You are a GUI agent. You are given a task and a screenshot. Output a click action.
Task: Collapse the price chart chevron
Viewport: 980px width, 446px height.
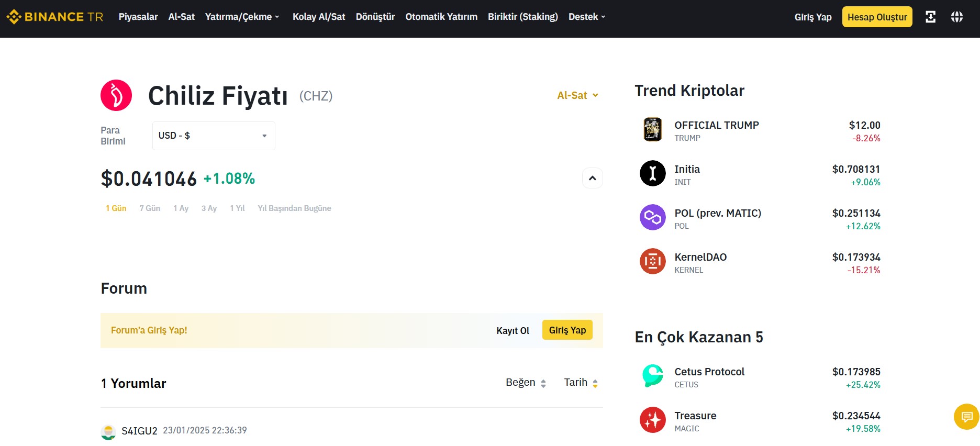(x=593, y=178)
